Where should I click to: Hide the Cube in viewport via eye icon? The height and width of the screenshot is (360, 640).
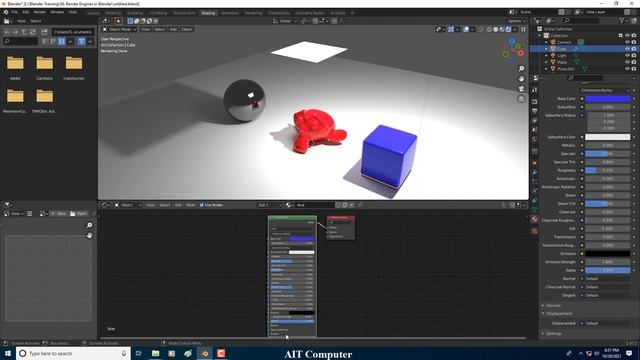(x=627, y=49)
